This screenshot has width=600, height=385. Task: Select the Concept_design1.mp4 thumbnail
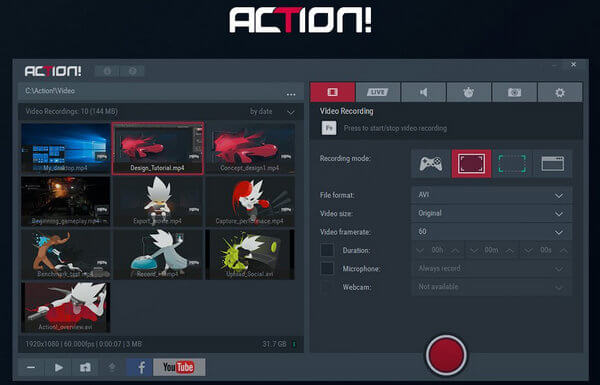pos(250,148)
